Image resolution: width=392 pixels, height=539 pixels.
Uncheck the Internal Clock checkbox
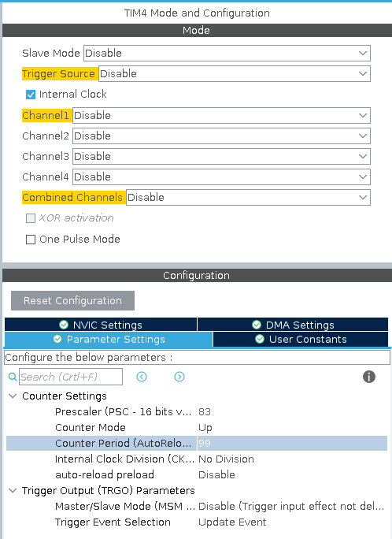(31, 95)
